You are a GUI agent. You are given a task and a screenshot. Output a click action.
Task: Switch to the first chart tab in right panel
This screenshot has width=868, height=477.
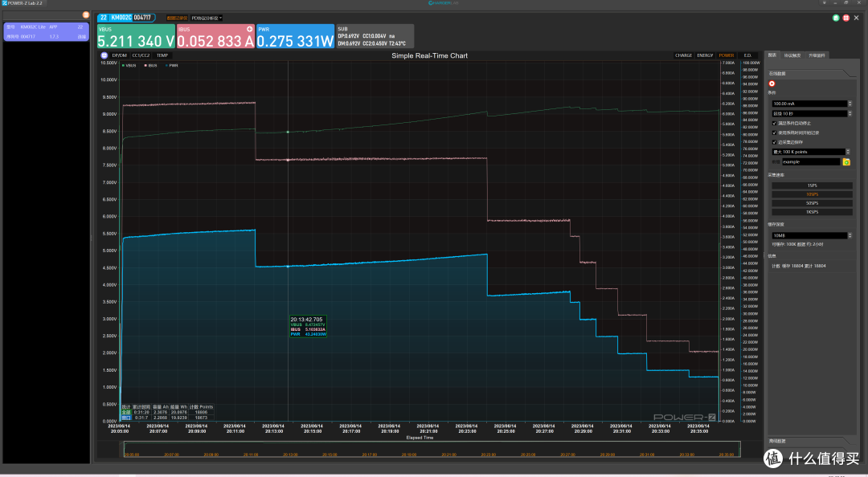click(772, 55)
